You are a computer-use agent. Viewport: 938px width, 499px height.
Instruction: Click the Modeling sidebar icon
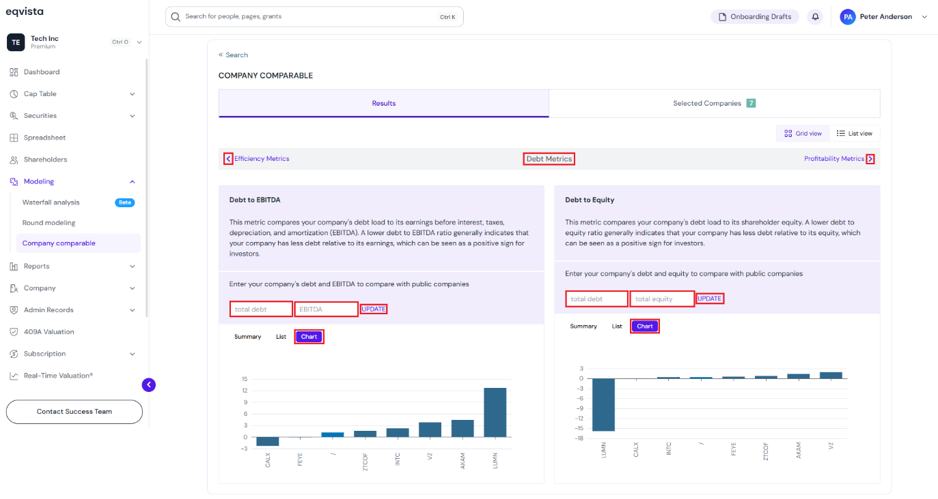[14, 181]
